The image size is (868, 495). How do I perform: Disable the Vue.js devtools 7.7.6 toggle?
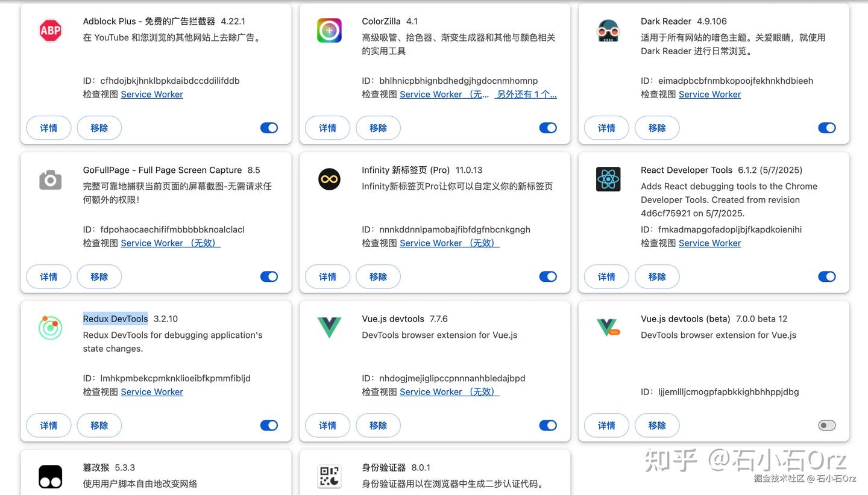(x=548, y=425)
